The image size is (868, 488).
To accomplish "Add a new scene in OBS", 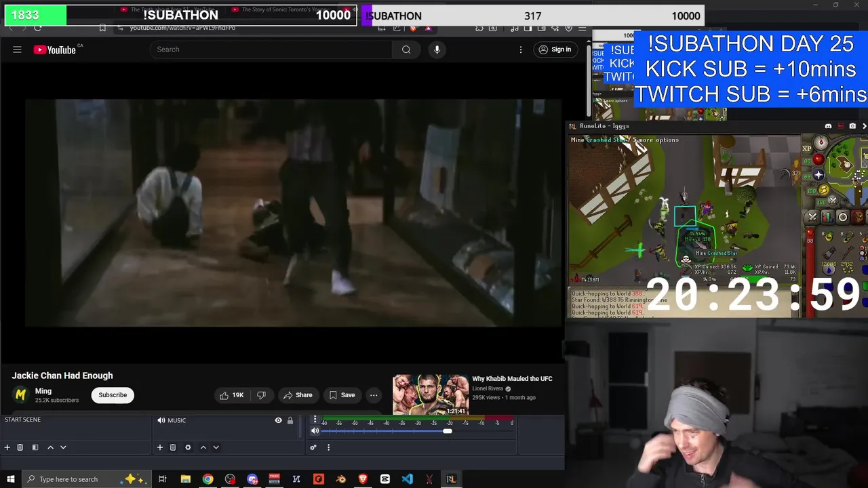I will [x=7, y=447].
